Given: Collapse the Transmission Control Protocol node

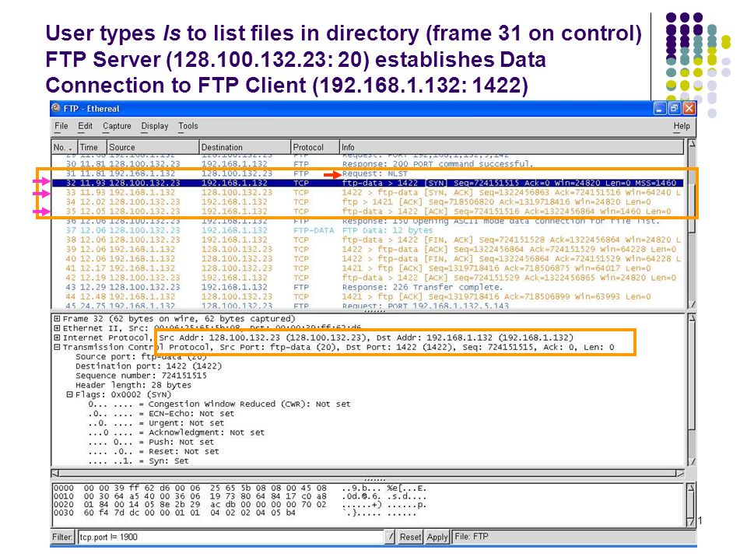Looking at the screenshot, I should click(x=57, y=347).
